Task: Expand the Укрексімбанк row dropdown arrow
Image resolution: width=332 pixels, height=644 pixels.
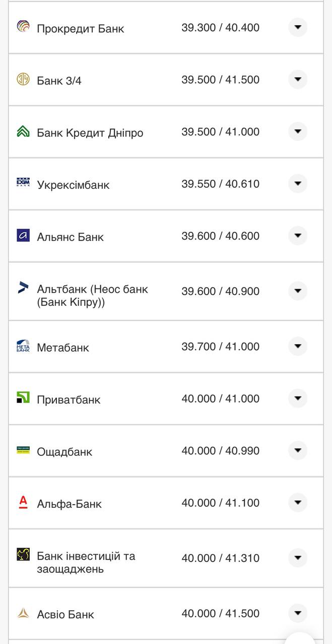Action: [x=298, y=184]
